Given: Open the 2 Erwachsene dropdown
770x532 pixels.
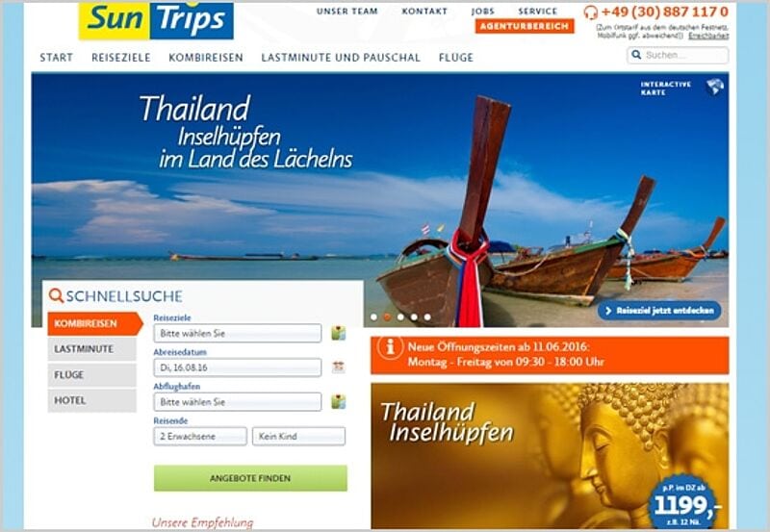Looking at the screenshot, I should [x=200, y=437].
